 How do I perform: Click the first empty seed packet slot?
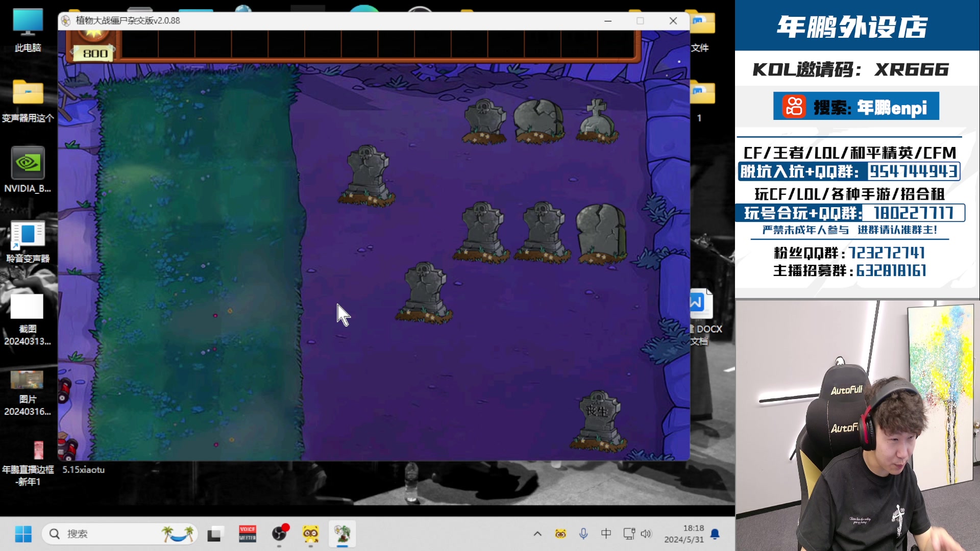[x=140, y=45]
